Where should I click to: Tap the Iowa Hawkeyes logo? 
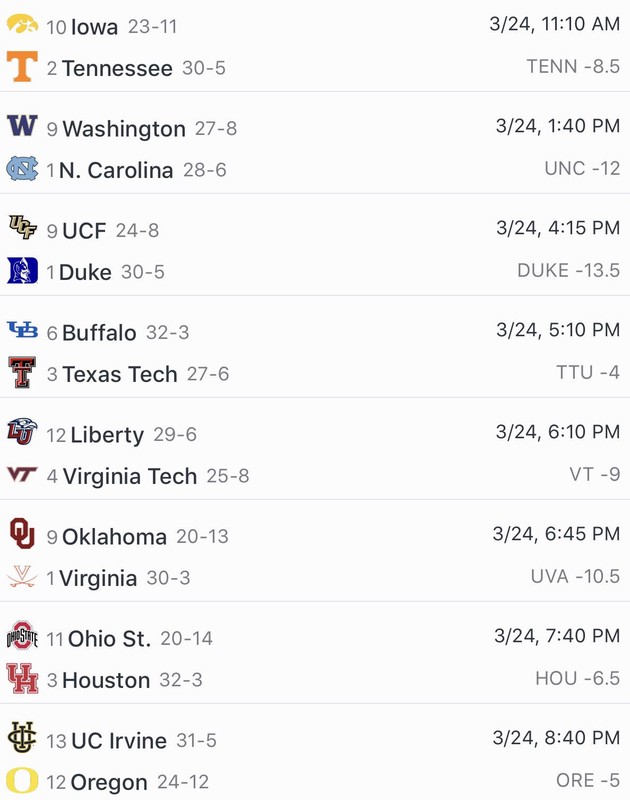click(x=22, y=24)
